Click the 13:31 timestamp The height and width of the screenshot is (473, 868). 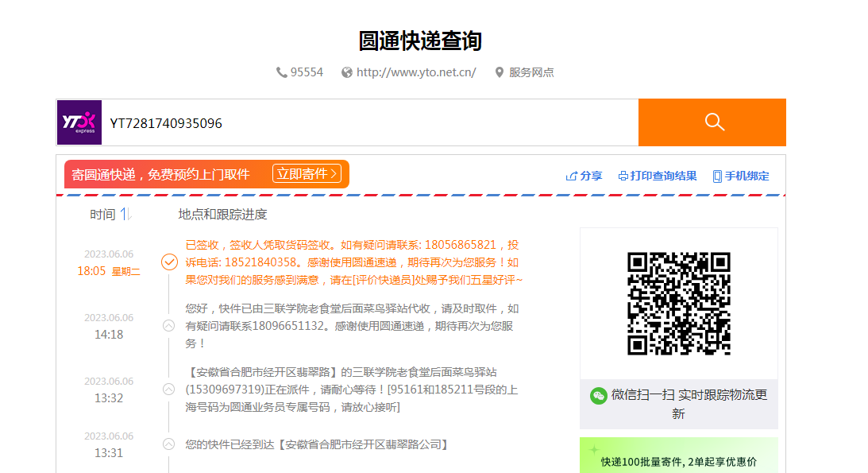coord(109,453)
